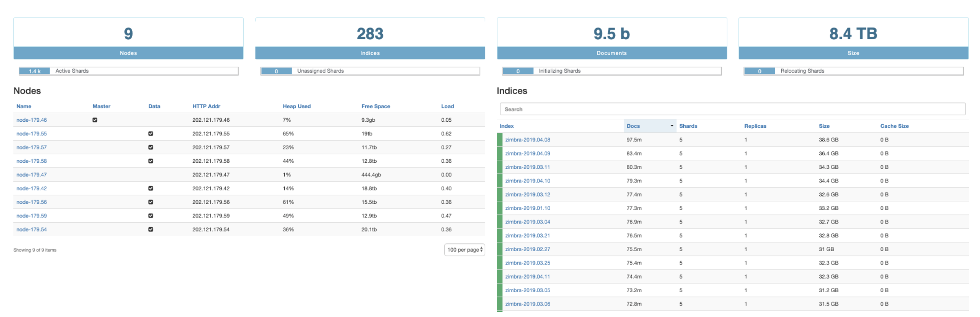Open the zimbra-2019.04.08 index
Screen dimensions: 980x317
coord(528,140)
